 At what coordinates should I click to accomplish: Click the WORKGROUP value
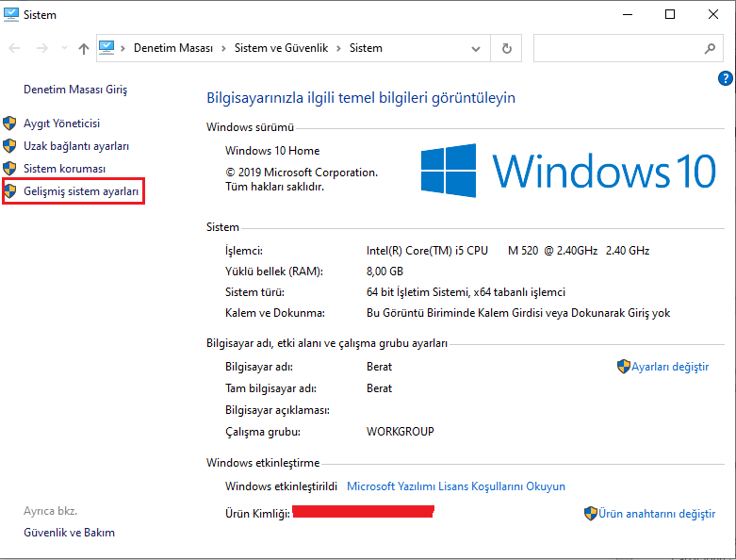(400, 432)
